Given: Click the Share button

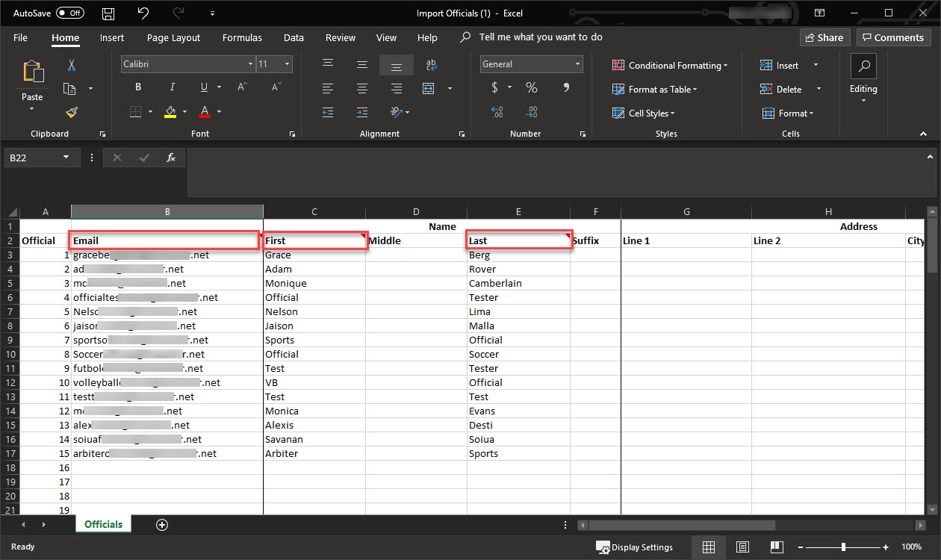Looking at the screenshot, I should pyautogui.click(x=824, y=37).
